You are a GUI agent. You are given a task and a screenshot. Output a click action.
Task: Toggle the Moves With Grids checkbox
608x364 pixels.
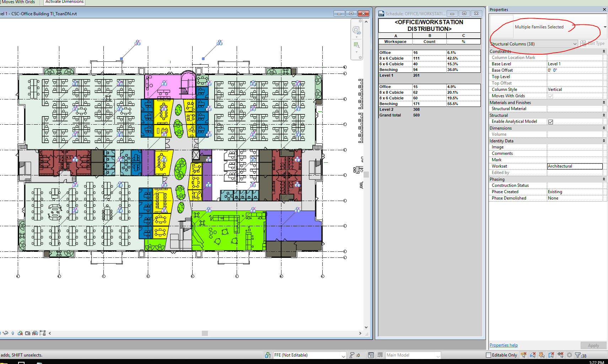coord(550,96)
